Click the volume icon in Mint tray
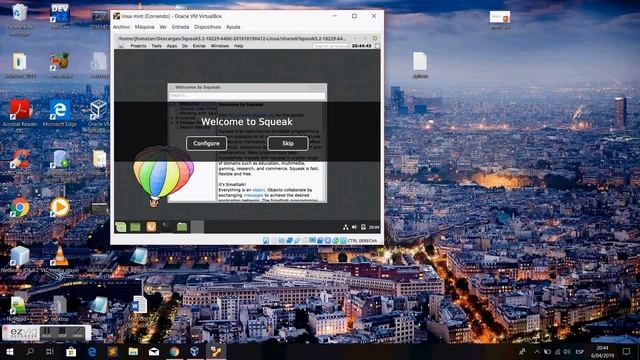Screen dimensions: 640x360 tap(354, 227)
